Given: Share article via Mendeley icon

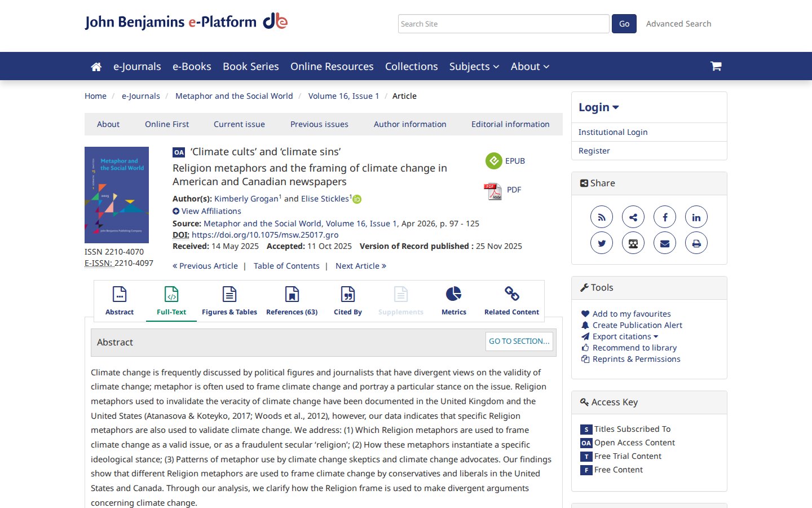Looking at the screenshot, I should [633, 243].
